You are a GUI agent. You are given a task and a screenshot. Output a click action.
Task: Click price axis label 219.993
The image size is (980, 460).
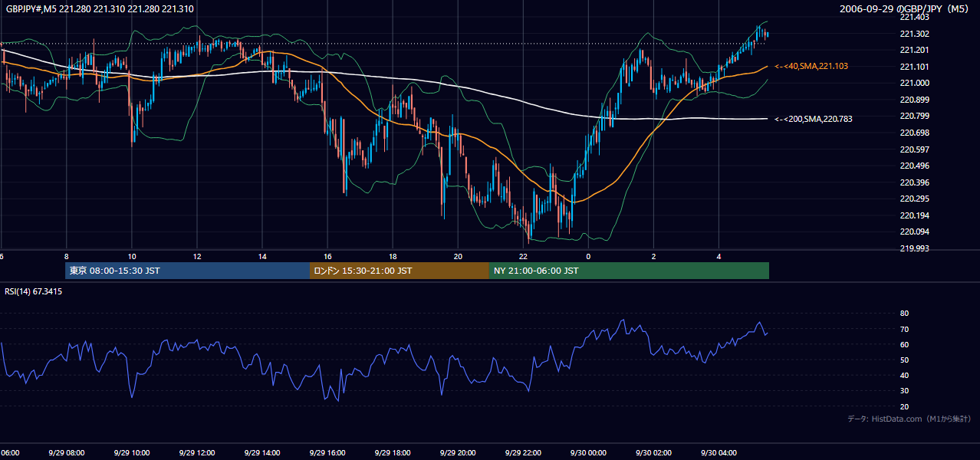914,248
